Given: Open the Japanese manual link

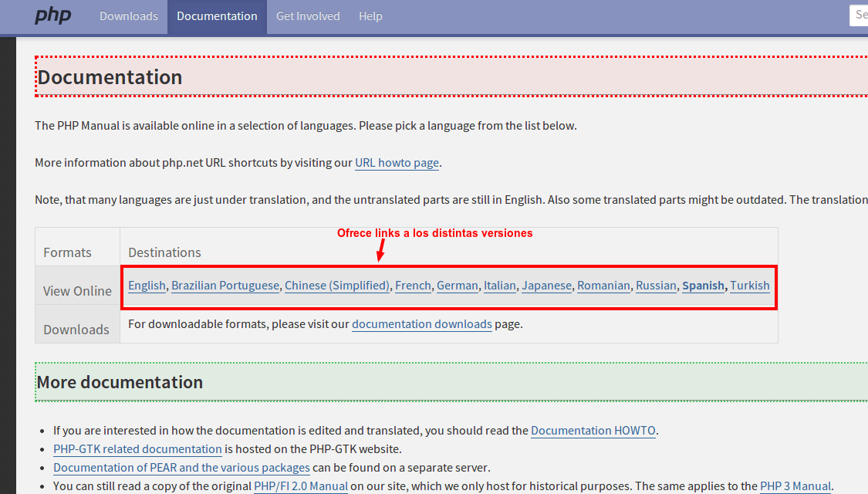Looking at the screenshot, I should click(546, 286).
